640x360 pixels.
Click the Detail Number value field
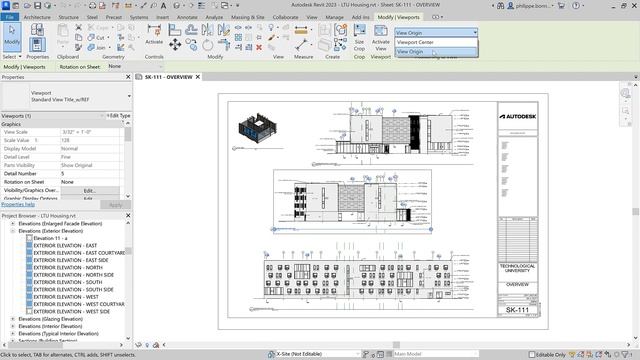pyautogui.click(x=90, y=174)
